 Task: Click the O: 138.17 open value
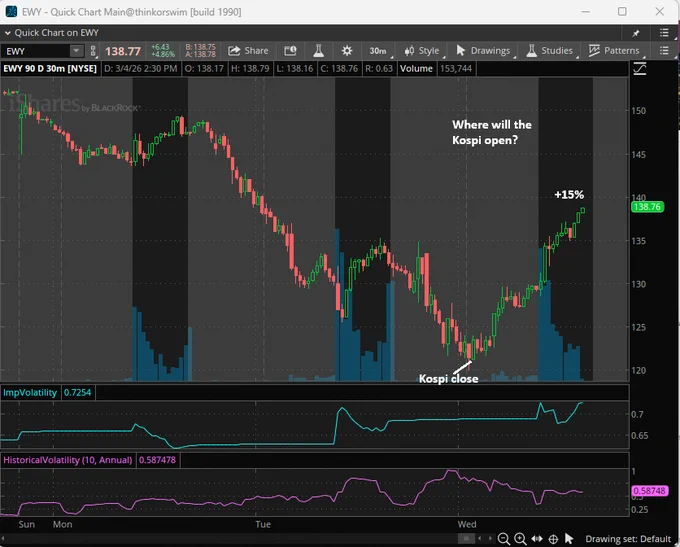(204, 69)
